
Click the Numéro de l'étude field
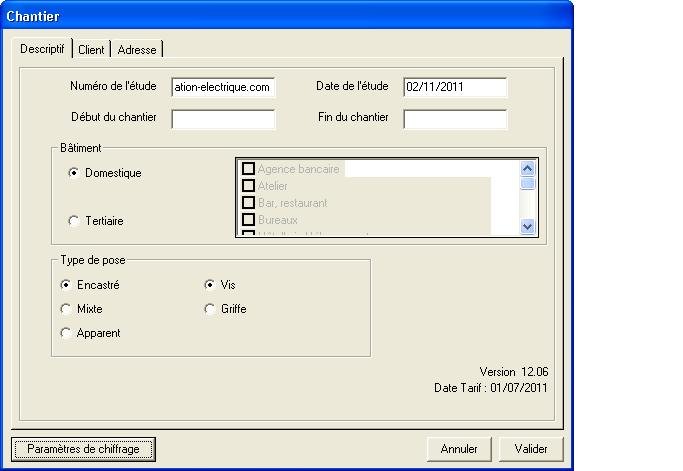(x=223, y=87)
